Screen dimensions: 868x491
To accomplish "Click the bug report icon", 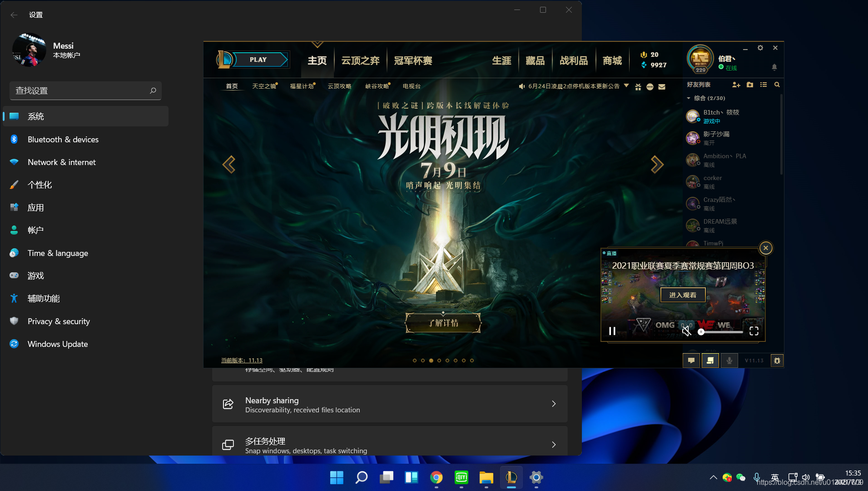I will 777,361.
